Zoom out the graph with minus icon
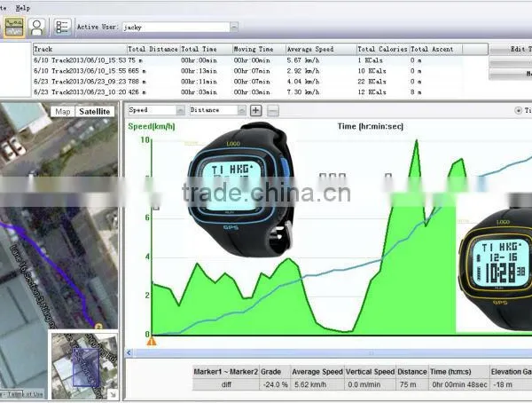This screenshot has height=403, width=532. [273, 110]
